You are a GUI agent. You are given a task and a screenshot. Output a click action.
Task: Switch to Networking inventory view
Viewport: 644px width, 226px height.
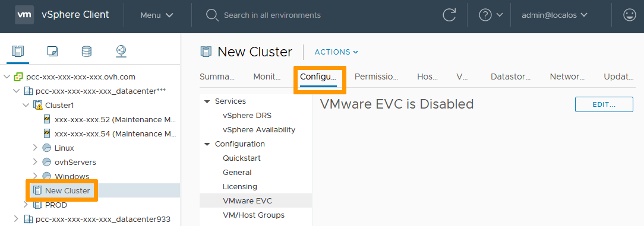point(121,51)
